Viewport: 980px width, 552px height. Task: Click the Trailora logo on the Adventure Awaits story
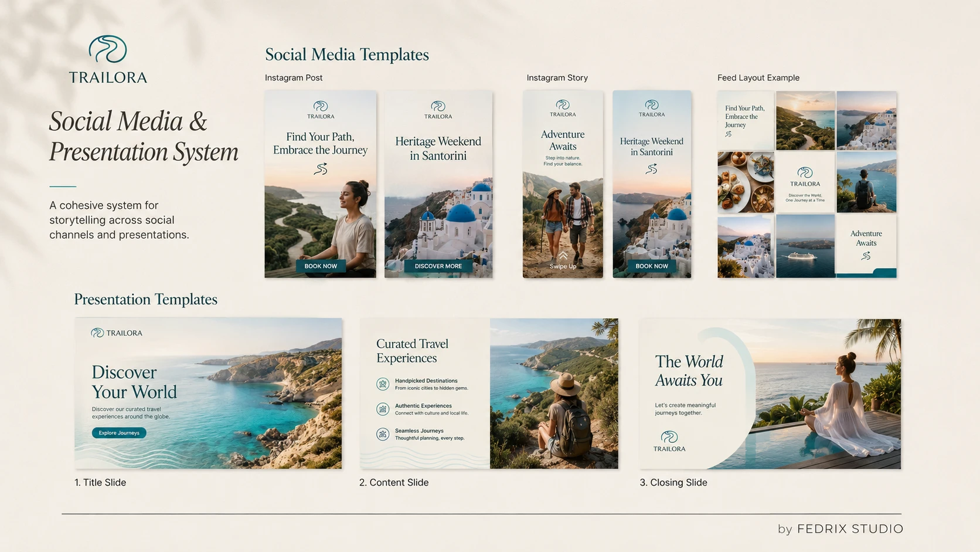click(563, 108)
